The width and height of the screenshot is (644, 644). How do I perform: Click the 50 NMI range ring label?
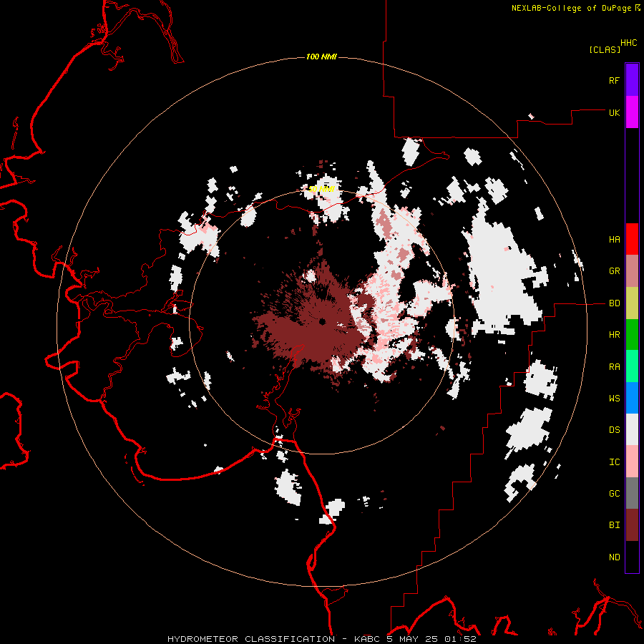coord(321,189)
